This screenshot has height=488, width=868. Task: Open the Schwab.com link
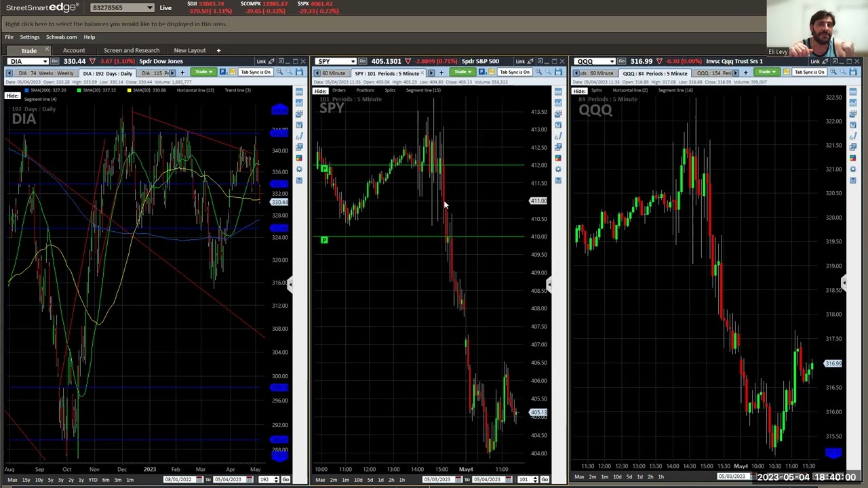point(61,37)
